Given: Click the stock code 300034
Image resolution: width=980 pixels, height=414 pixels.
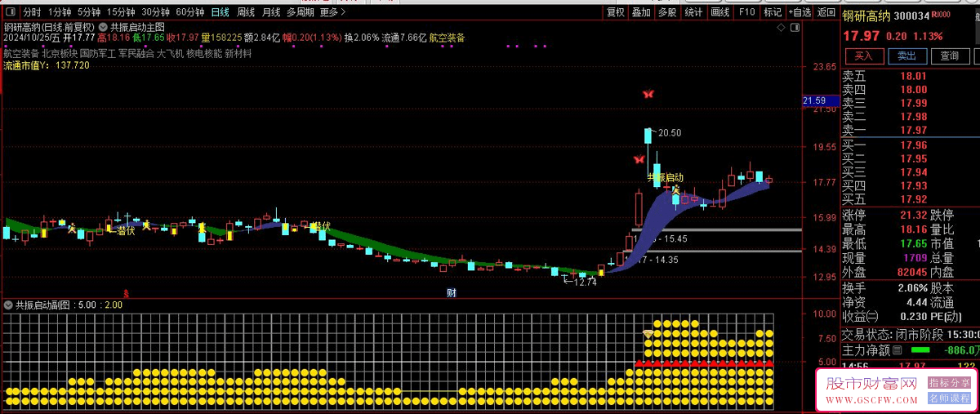Looking at the screenshot, I should tap(911, 16).
